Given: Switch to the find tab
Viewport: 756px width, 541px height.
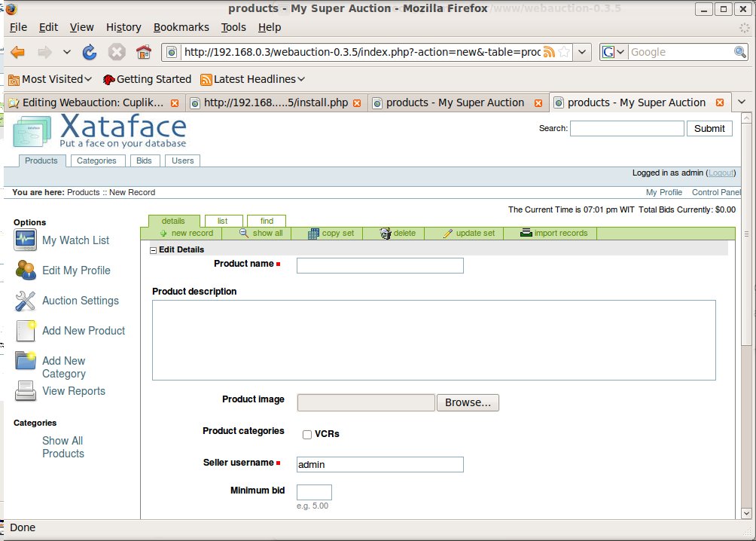Looking at the screenshot, I should pos(267,221).
